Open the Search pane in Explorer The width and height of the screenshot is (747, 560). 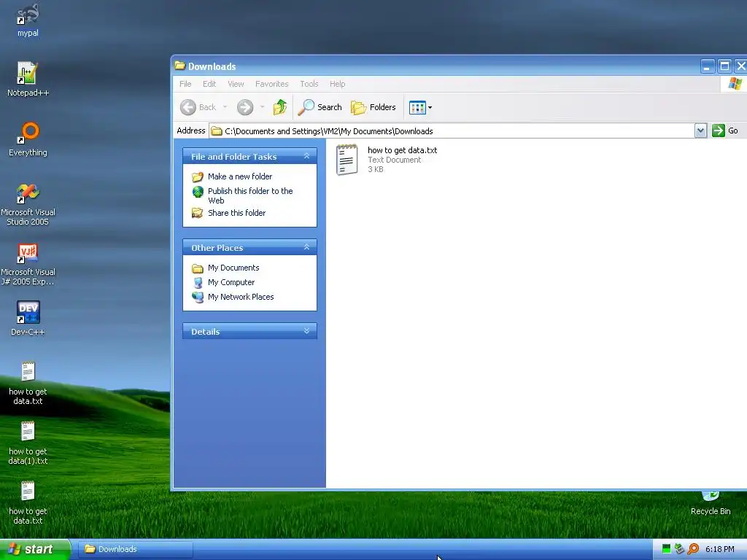click(x=320, y=107)
